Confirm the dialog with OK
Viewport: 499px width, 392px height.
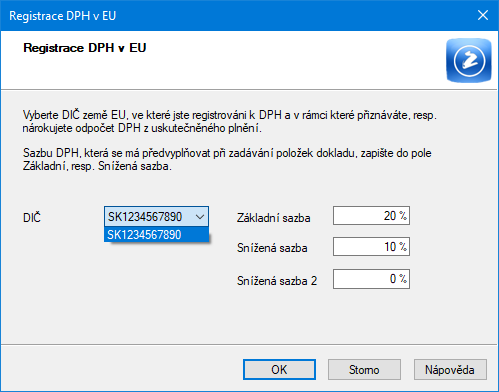point(279,369)
